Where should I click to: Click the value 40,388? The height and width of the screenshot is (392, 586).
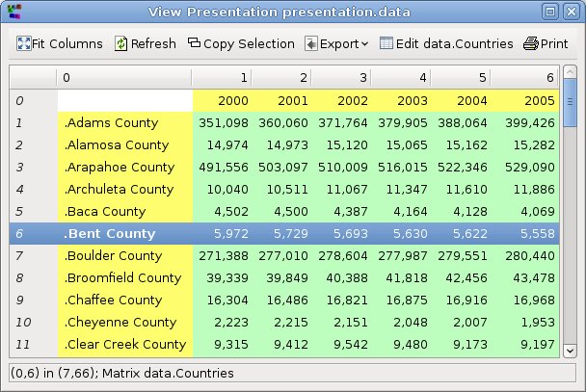[347, 277]
